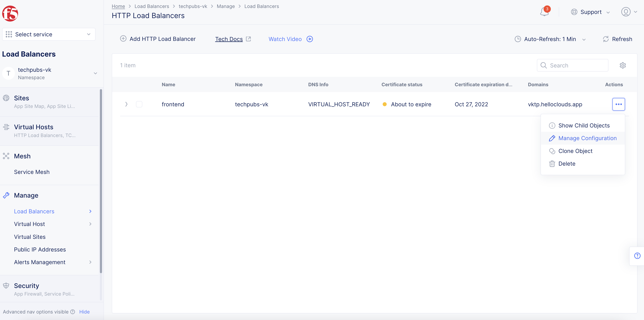Click the search magnifier in the table
644x320 pixels.
tap(544, 65)
